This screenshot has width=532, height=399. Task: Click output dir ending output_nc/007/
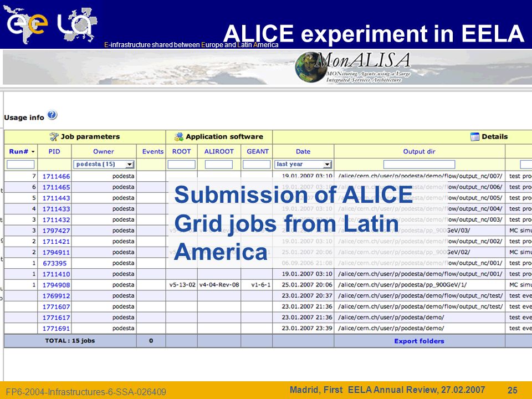[420, 176]
